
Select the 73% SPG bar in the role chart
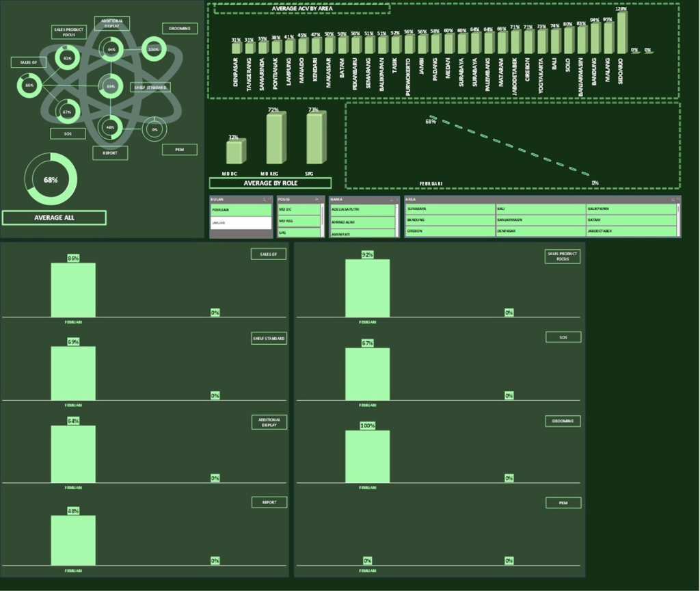point(316,137)
